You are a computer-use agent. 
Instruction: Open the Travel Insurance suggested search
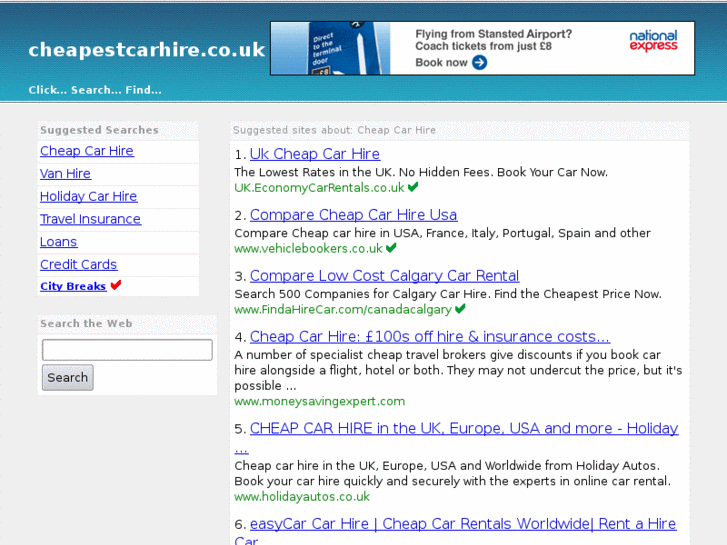(x=90, y=219)
